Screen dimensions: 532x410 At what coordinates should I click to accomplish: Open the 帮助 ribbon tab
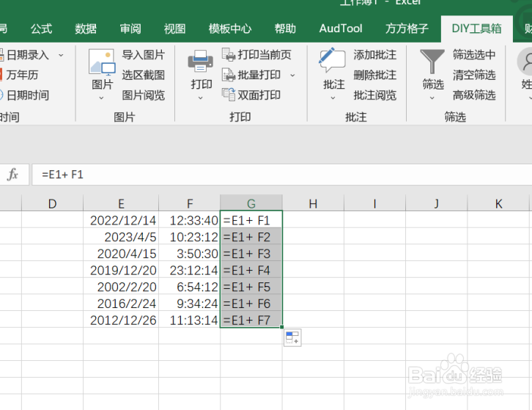click(x=285, y=29)
